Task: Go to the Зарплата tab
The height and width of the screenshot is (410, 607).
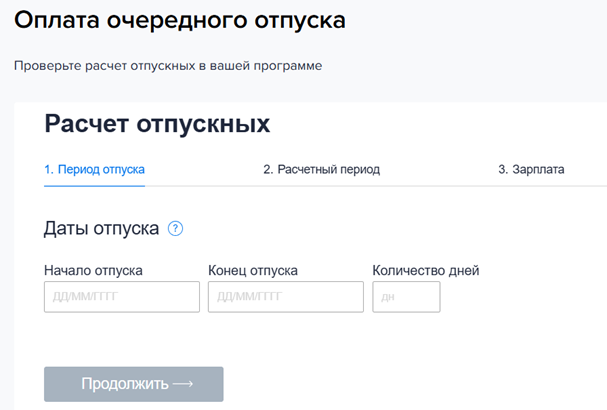Action: point(531,170)
